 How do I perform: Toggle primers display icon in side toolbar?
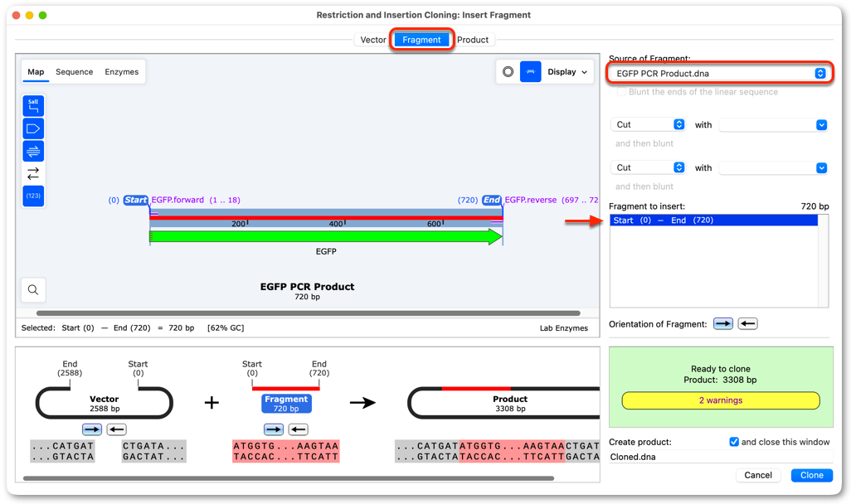tap(33, 151)
